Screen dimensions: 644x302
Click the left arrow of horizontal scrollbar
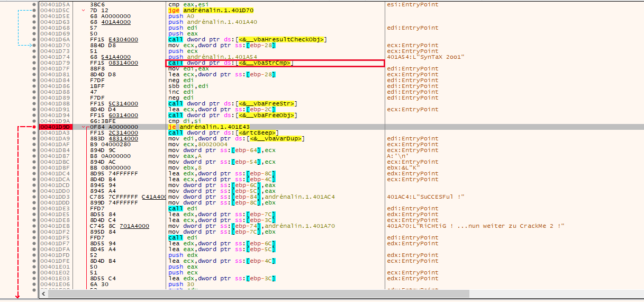[43, 293]
